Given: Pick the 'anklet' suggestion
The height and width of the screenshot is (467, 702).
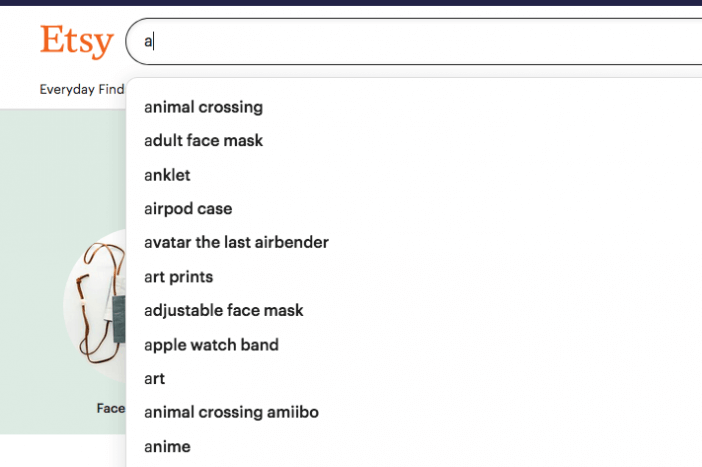Looking at the screenshot, I should tap(414, 175).
